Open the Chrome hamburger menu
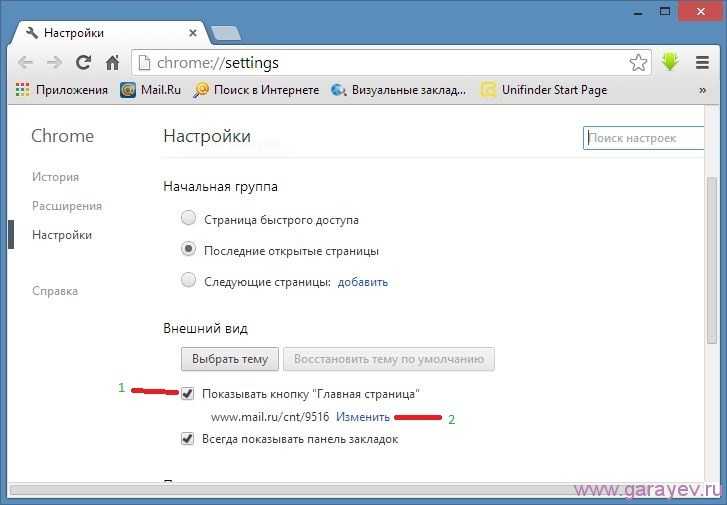 pos(702,62)
